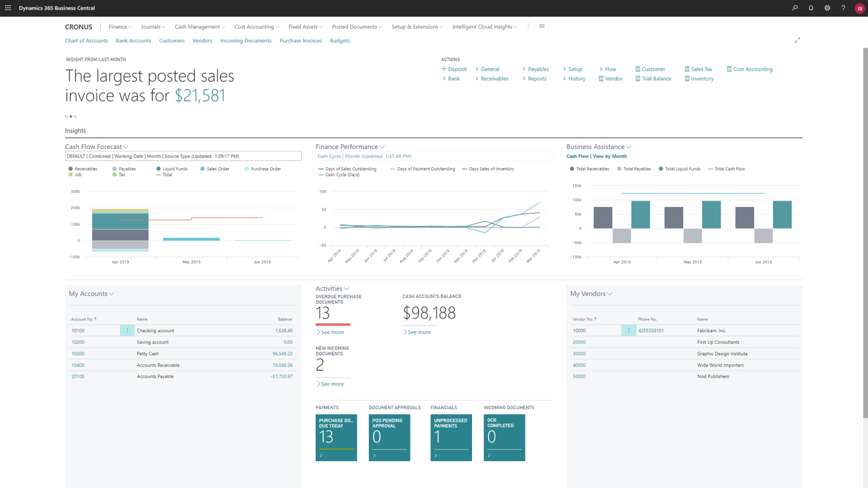The image size is (868, 488).
Task: Open the hamburger menu beside Intelligent Cloud Insights
Action: (x=541, y=26)
